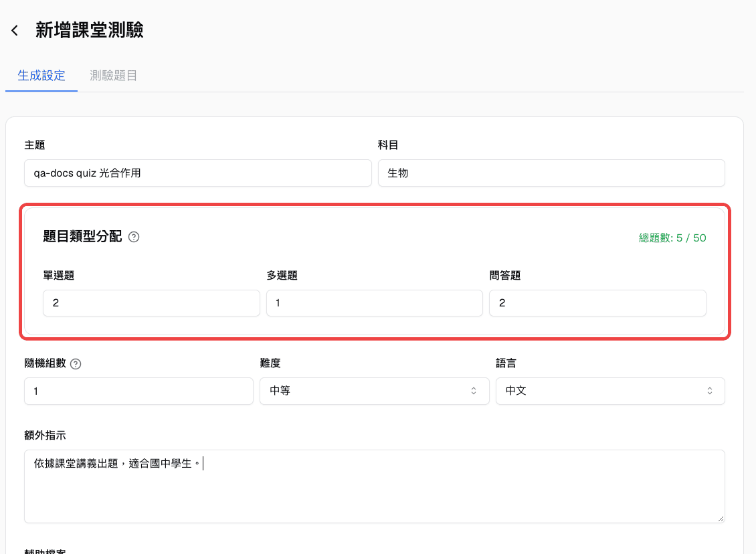This screenshot has height=554, width=756.
Task: Click the 多選題 label
Action: [x=282, y=275]
